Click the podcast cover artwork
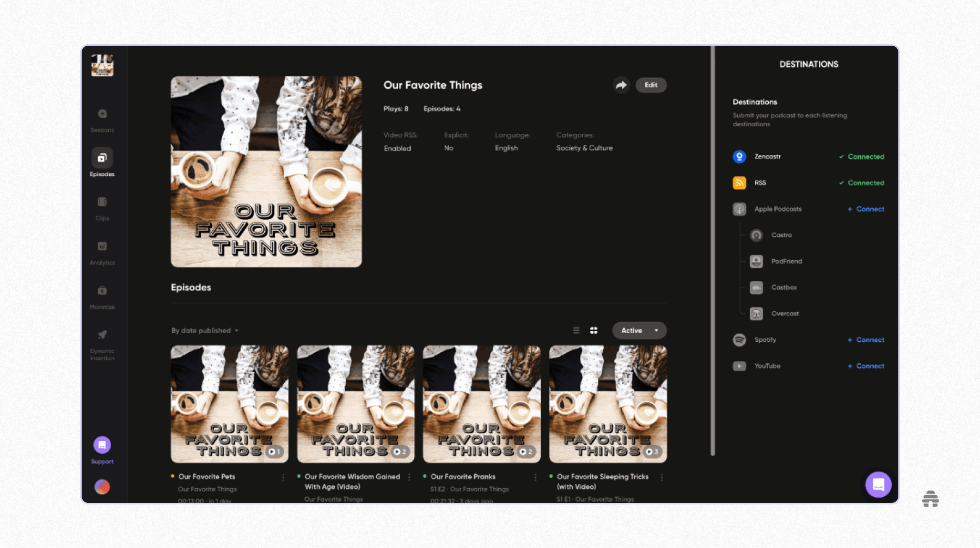 click(x=266, y=171)
